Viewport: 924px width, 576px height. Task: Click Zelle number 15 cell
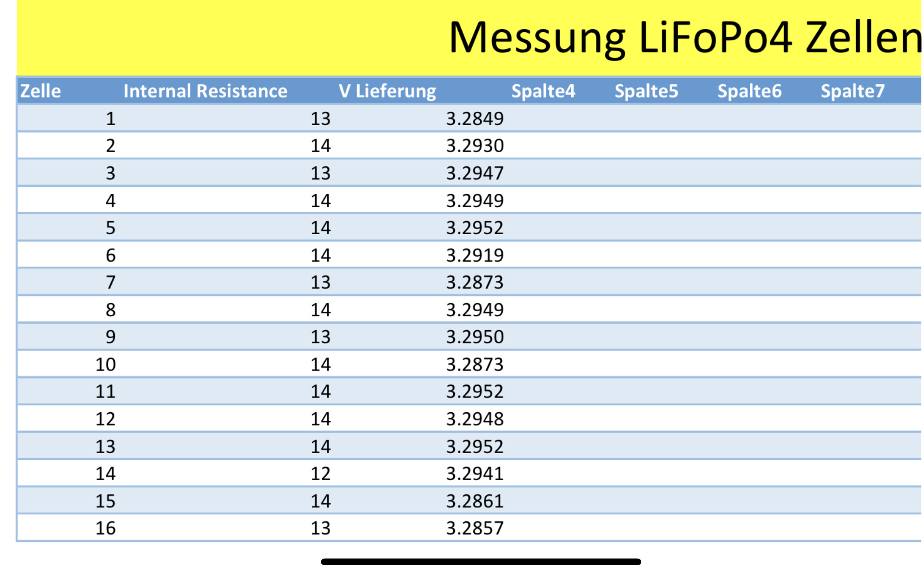(x=105, y=501)
